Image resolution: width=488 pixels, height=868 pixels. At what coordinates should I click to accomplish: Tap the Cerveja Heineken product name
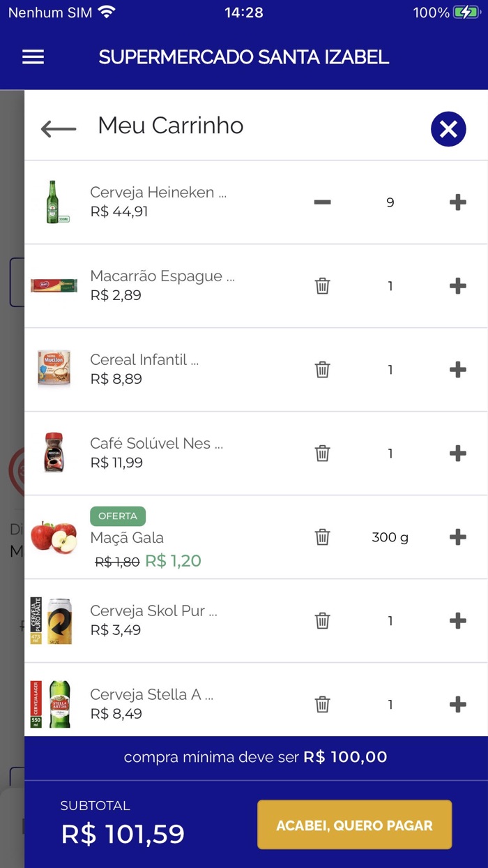tap(158, 193)
